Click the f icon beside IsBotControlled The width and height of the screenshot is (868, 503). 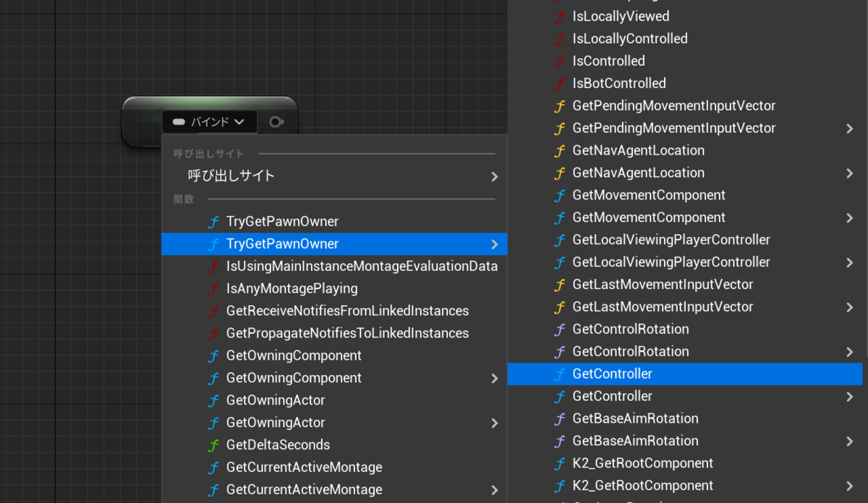tap(561, 83)
